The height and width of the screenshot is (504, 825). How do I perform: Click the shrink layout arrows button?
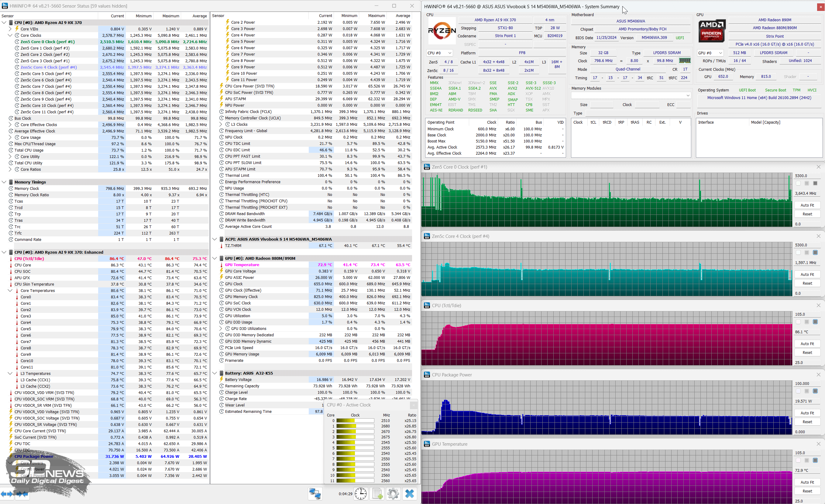coord(22,494)
